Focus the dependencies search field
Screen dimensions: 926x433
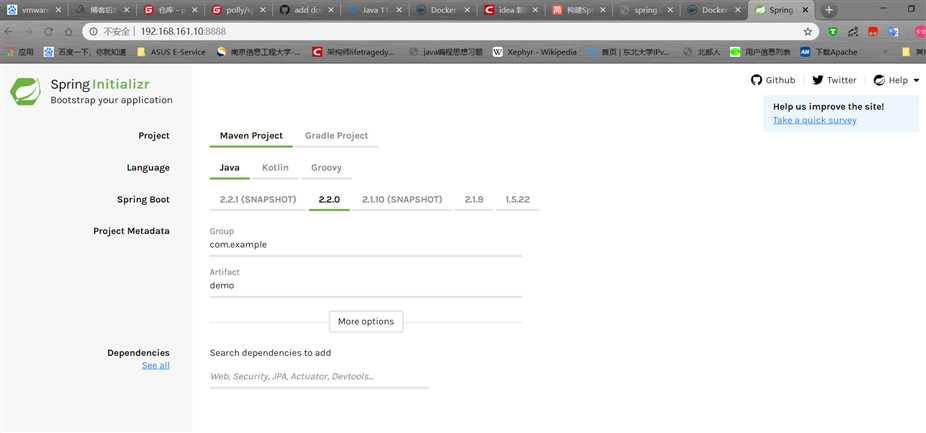(319, 376)
